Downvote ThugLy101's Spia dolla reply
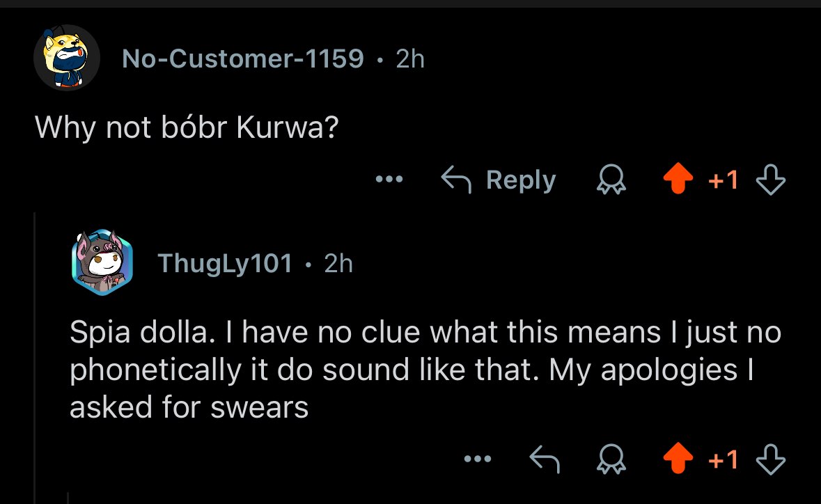The height and width of the screenshot is (504, 821). pos(770,459)
